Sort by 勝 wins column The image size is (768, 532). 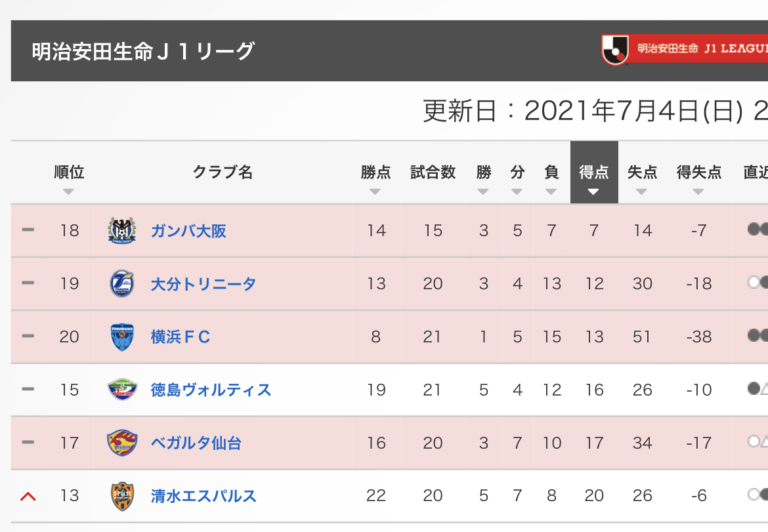tap(484, 180)
